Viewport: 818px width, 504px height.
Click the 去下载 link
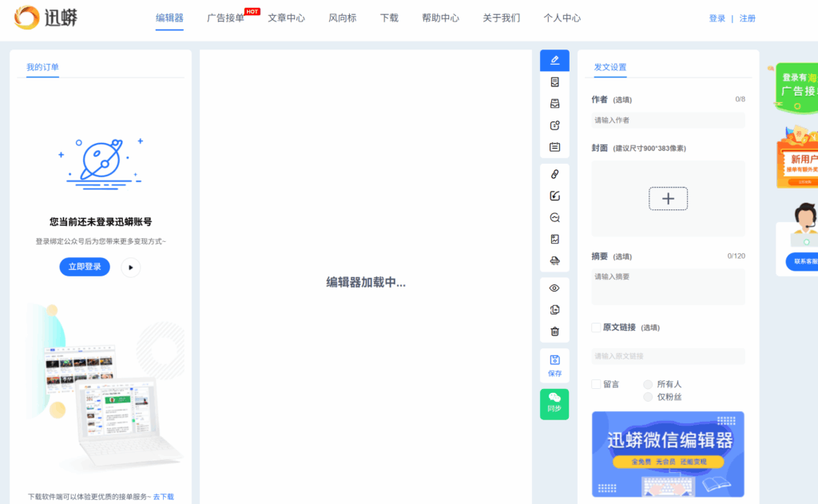(163, 498)
